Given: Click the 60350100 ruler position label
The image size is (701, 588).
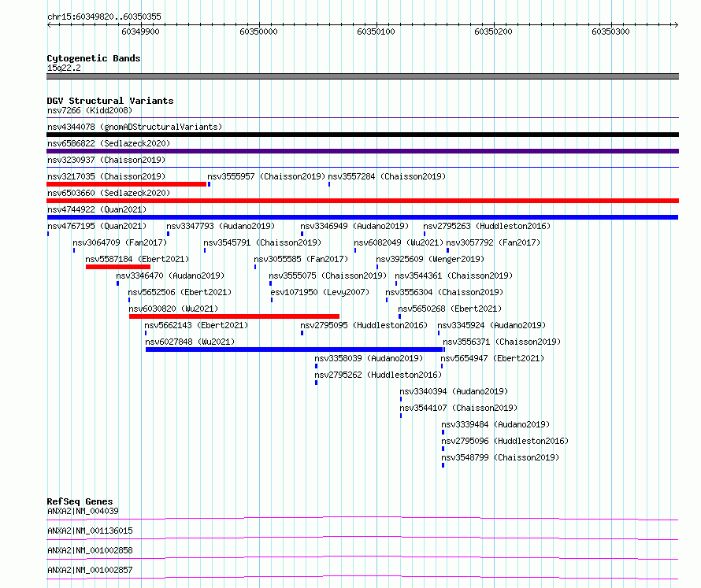Looking at the screenshot, I should [376, 31].
